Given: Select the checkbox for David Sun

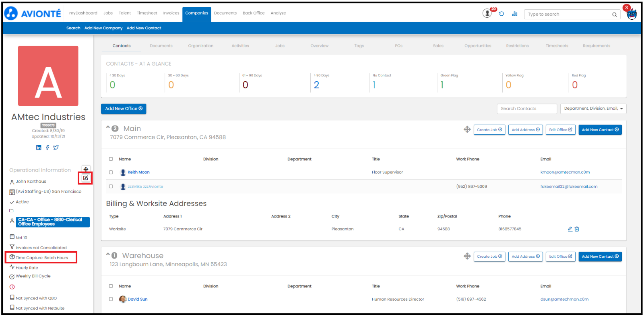Looking at the screenshot, I should tap(111, 299).
